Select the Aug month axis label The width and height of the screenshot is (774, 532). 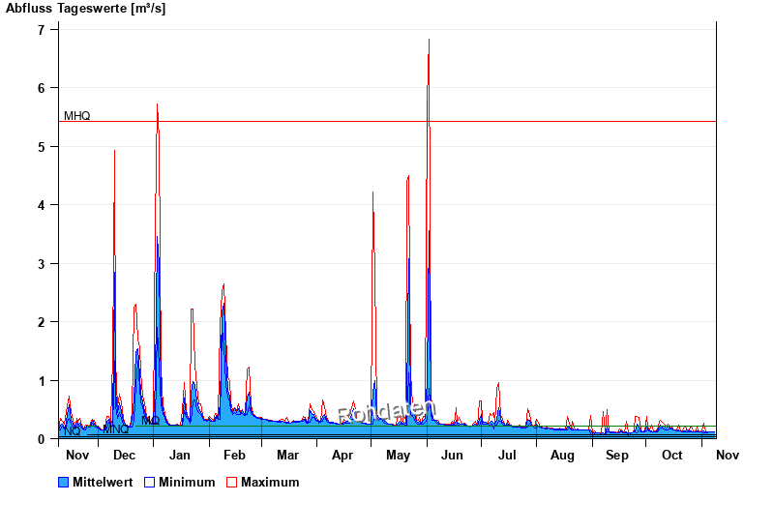pos(562,455)
